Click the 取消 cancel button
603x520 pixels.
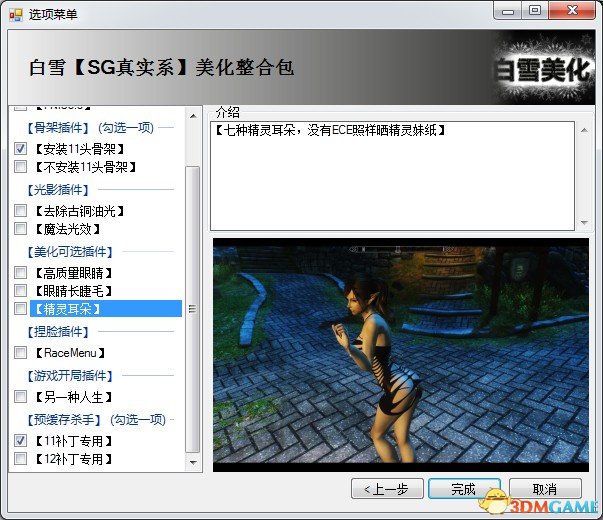[545, 489]
